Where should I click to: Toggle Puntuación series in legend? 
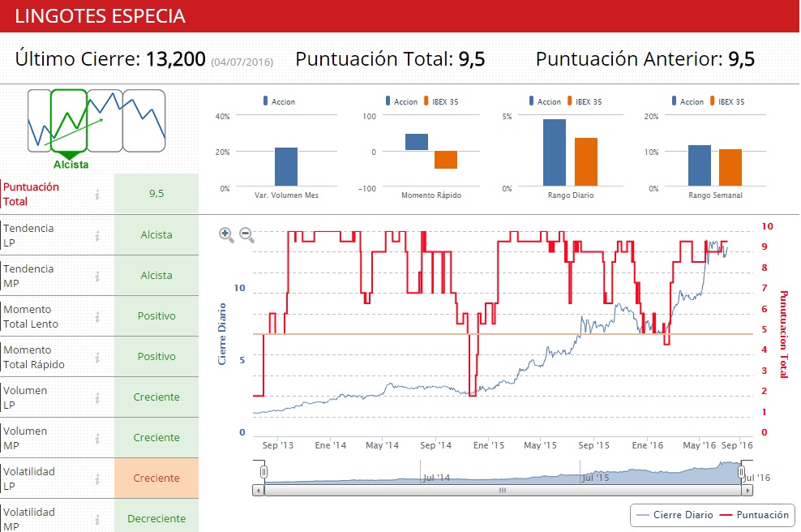tap(755, 515)
